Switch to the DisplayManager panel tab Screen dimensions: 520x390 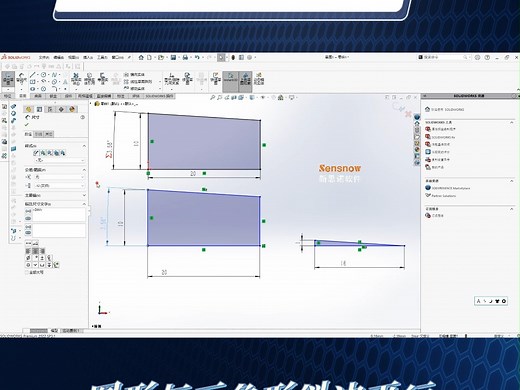72,109
